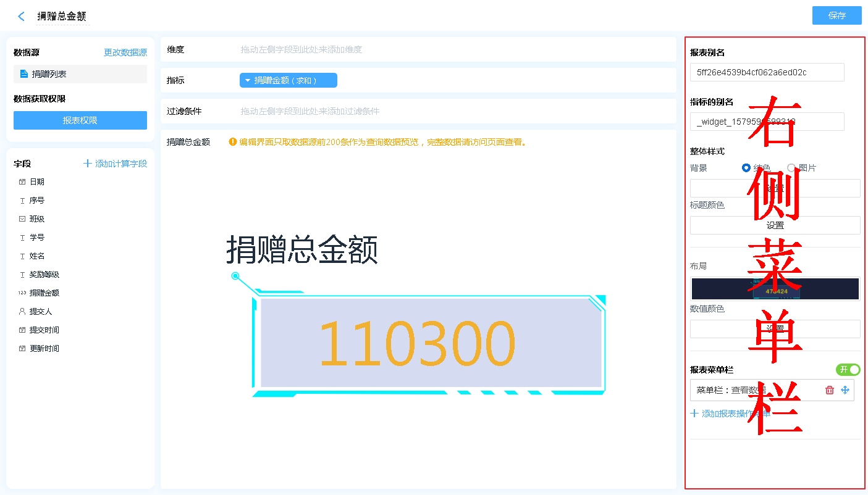
Task: Select the class field in list
Action: (37, 219)
